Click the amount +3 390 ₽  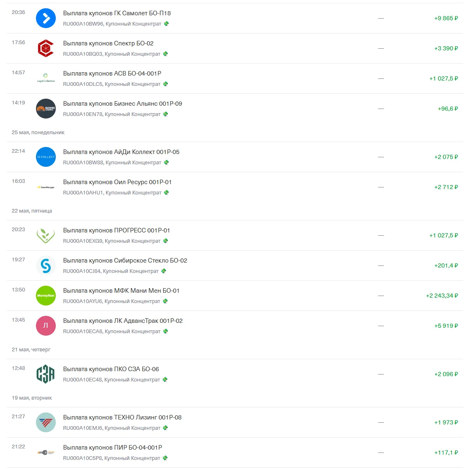(x=446, y=48)
